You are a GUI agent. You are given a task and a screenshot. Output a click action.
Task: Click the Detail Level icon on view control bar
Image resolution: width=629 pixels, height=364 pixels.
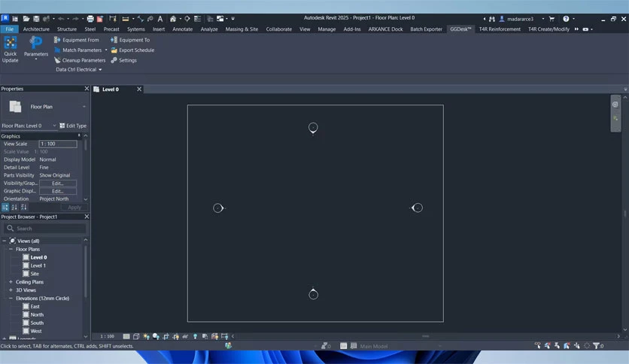coord(126,336)
